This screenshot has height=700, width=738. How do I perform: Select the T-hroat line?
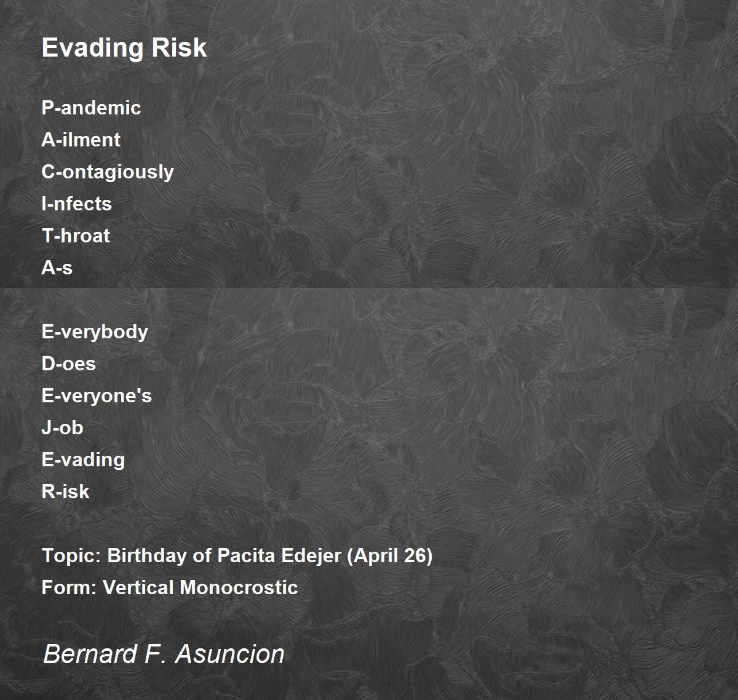coord(76,236)
